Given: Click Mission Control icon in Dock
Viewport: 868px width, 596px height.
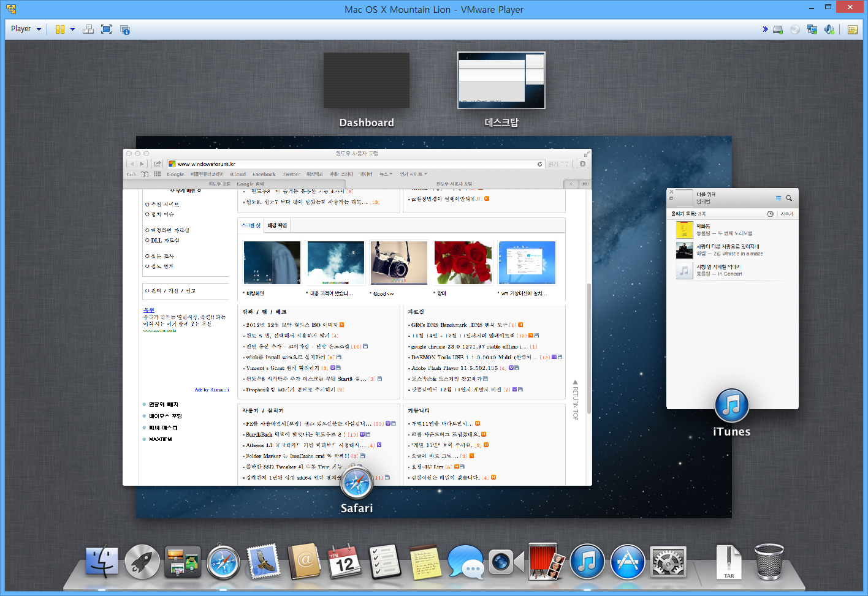Looking at the screenshot, I should click(x=183, y=562).
